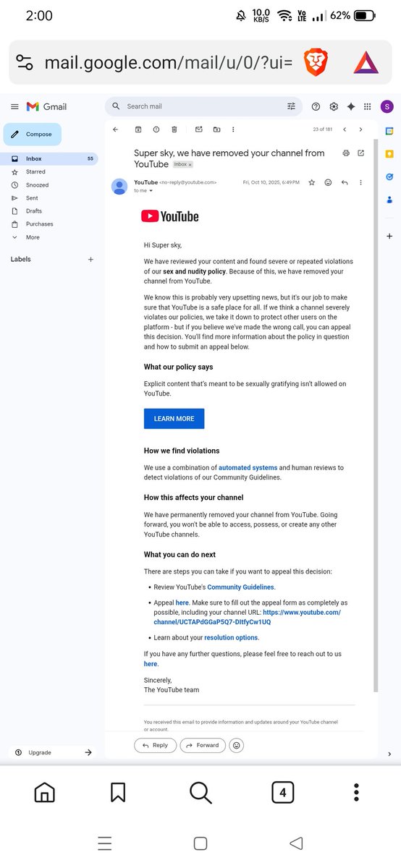Click the blue LEARN MORE button
Screen dimensions: 401x868
click(x=174, y=419)
